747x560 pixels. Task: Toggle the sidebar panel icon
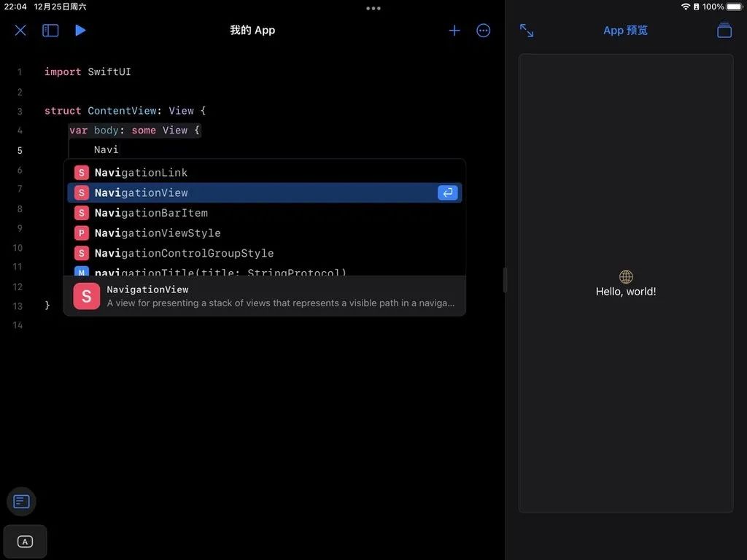pos(50,31)
